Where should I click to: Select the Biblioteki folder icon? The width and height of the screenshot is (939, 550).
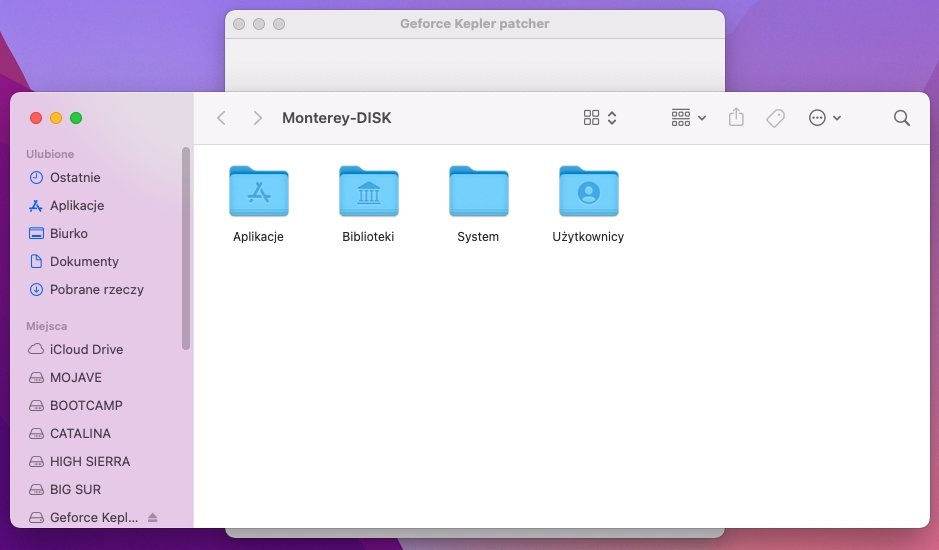tap(368, 191)
